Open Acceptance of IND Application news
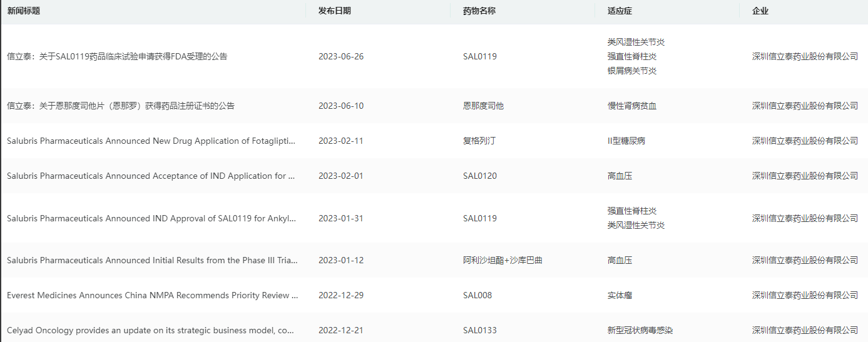 coord(151,176)
